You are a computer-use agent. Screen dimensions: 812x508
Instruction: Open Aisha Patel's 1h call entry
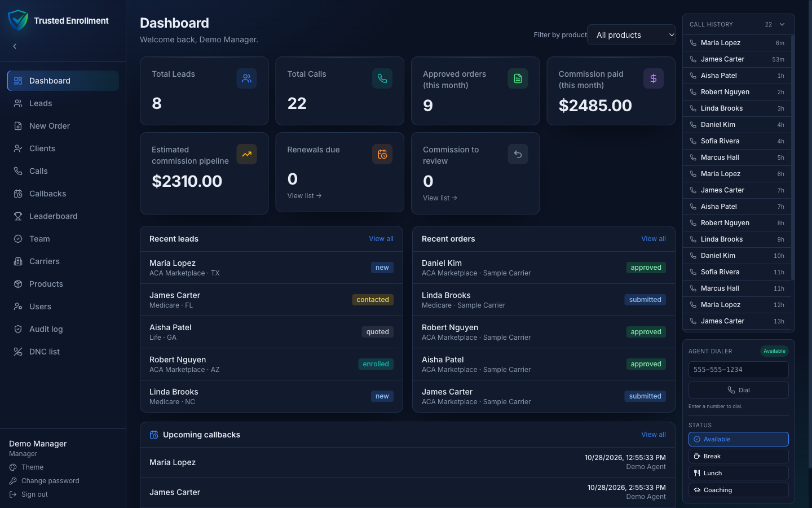click(x=736, y=76)
